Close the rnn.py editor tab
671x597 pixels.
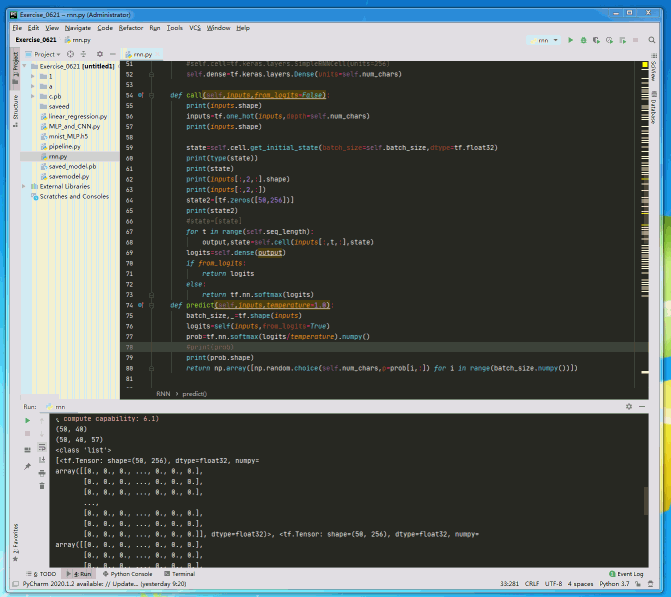tap(158, 54)
